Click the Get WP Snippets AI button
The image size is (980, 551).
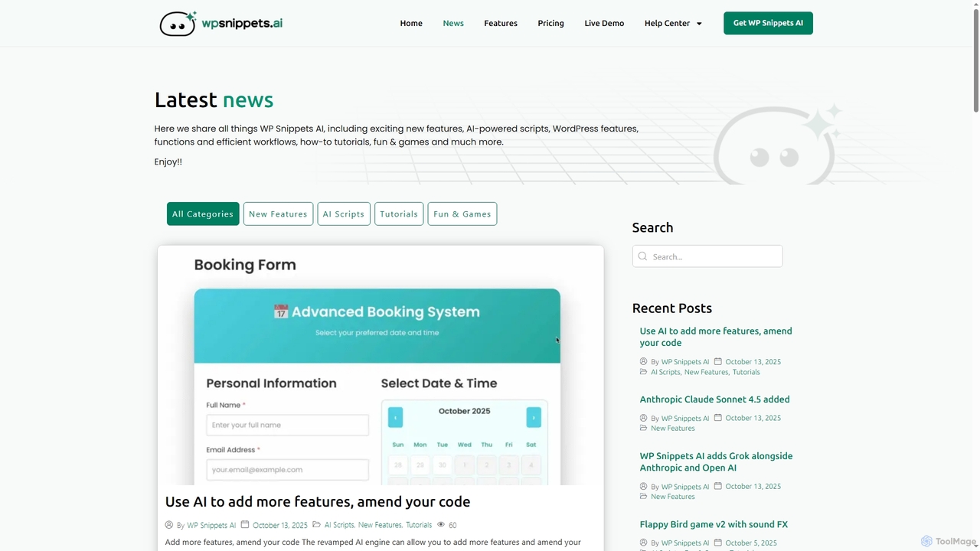(768, 23)
